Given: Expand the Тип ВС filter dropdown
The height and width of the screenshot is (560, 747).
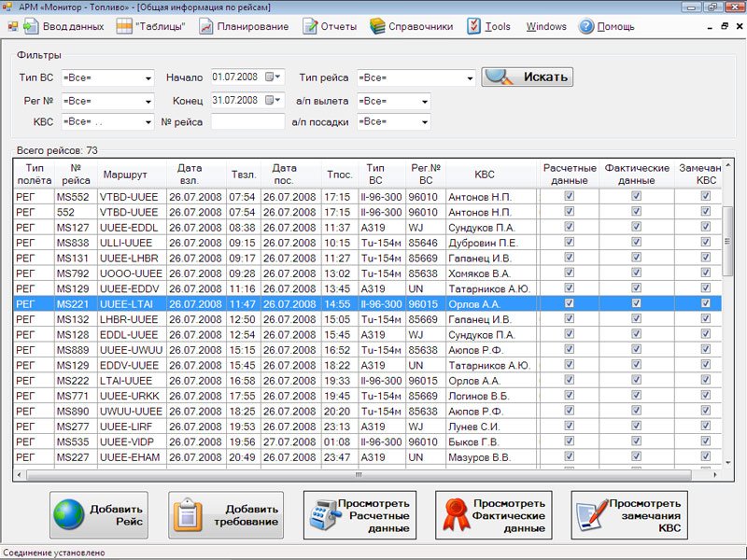Looking at the screenshot, I should (x=148, y=78).
